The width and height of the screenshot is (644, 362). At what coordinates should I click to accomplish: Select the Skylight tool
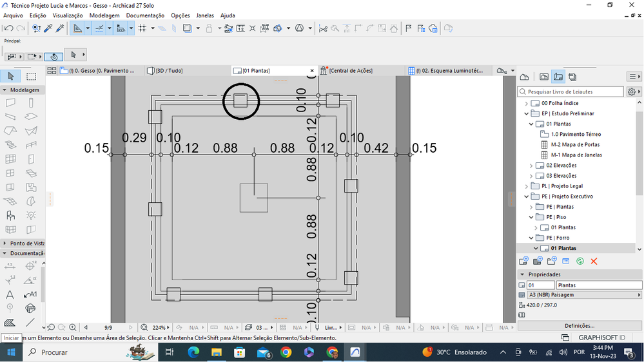click(31, 173)
